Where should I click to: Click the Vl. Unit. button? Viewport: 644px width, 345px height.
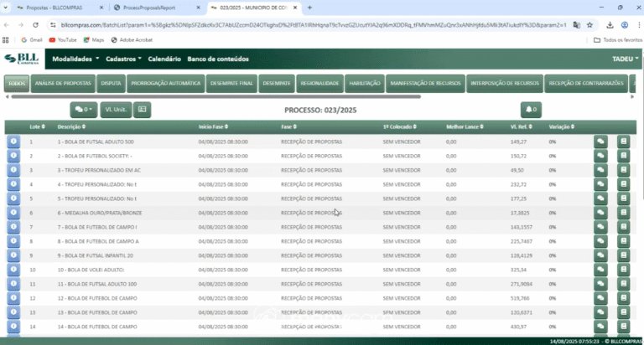tap(116, 110)
